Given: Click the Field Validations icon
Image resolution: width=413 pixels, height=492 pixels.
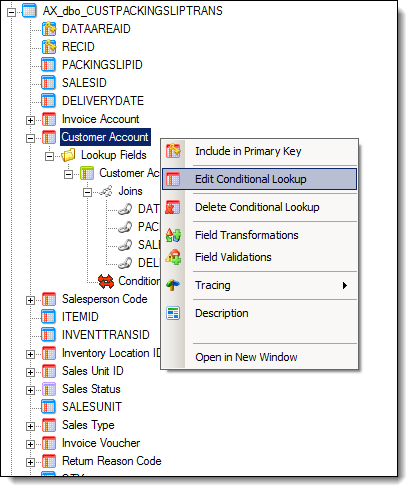Looking at the screenshot, I should (x=173, y=257).
